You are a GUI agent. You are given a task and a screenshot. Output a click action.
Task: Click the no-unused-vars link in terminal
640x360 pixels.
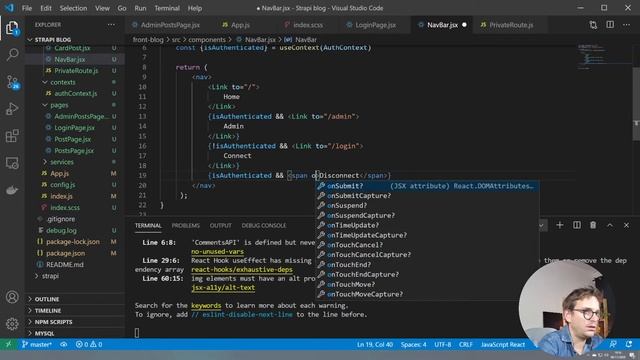point(217,252)
